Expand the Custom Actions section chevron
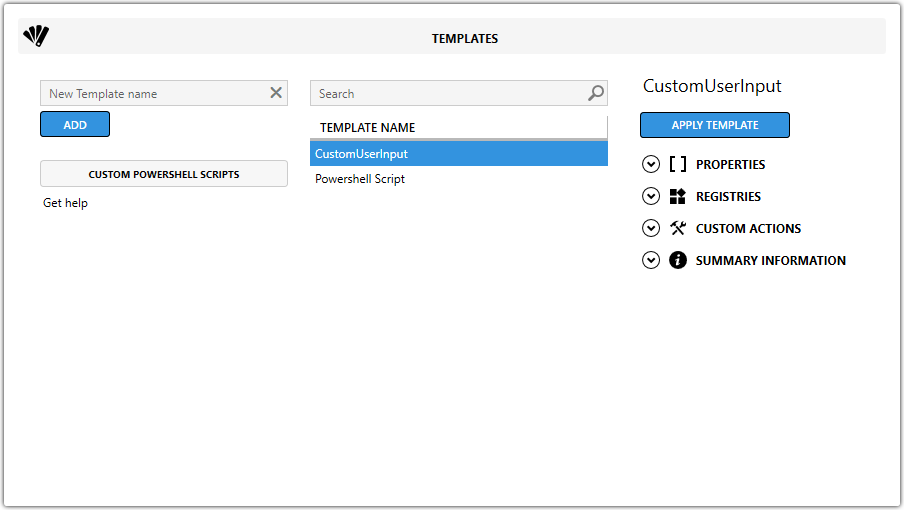 tap(651, 228)
